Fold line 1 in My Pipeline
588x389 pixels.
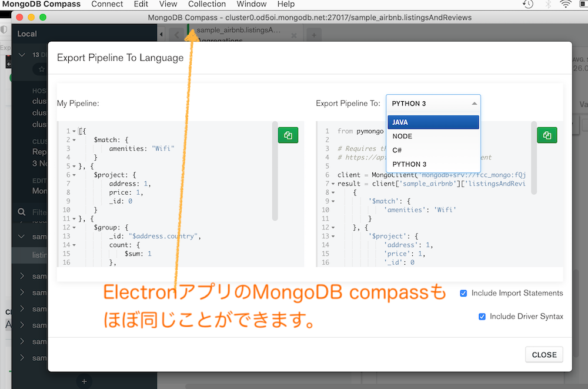[74, 131]
